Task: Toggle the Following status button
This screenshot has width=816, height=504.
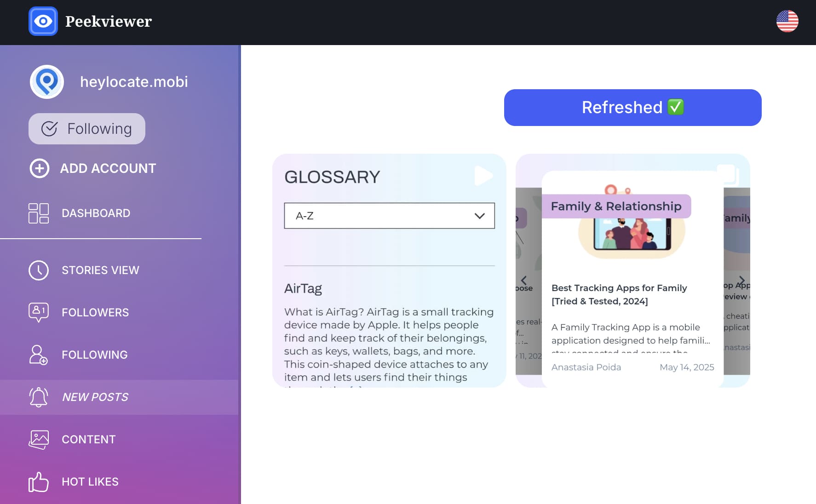Action: coord(87,129)
